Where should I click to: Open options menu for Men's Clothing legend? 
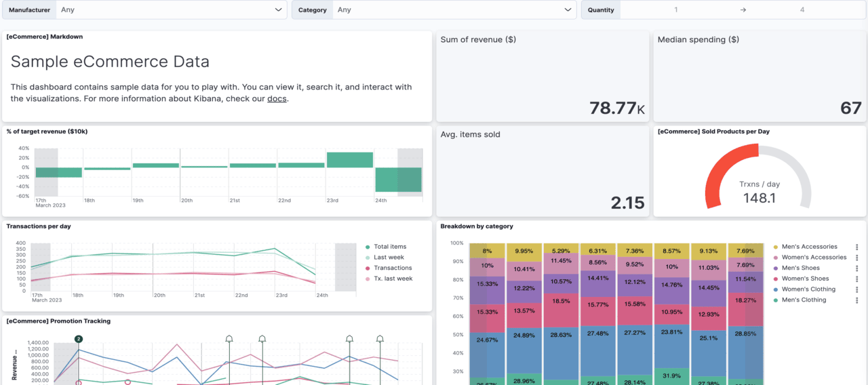[x=857, y=300]
